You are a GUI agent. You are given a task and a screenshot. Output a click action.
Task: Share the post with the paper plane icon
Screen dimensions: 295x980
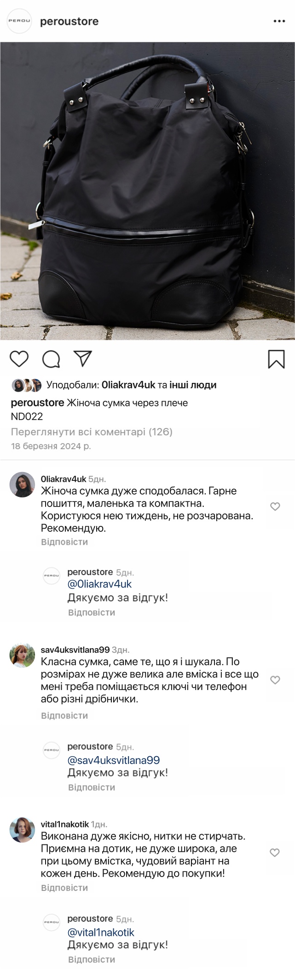(83, 359)
